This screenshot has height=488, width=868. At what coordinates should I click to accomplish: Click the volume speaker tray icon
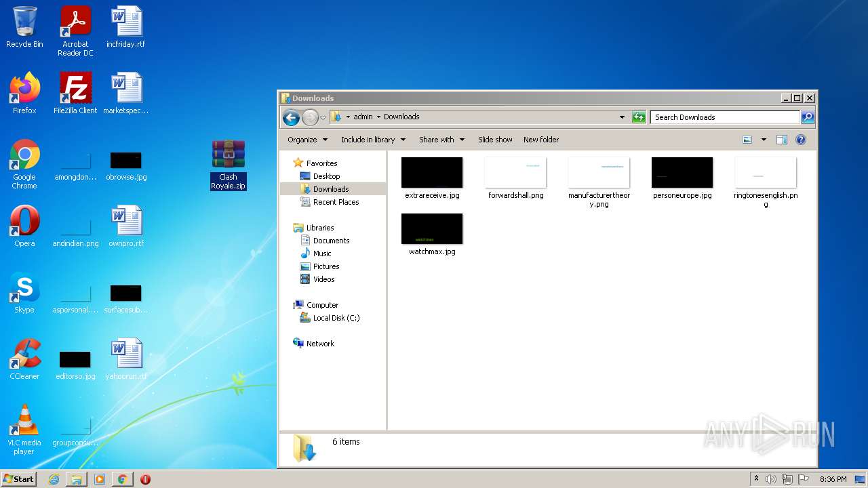771,479
